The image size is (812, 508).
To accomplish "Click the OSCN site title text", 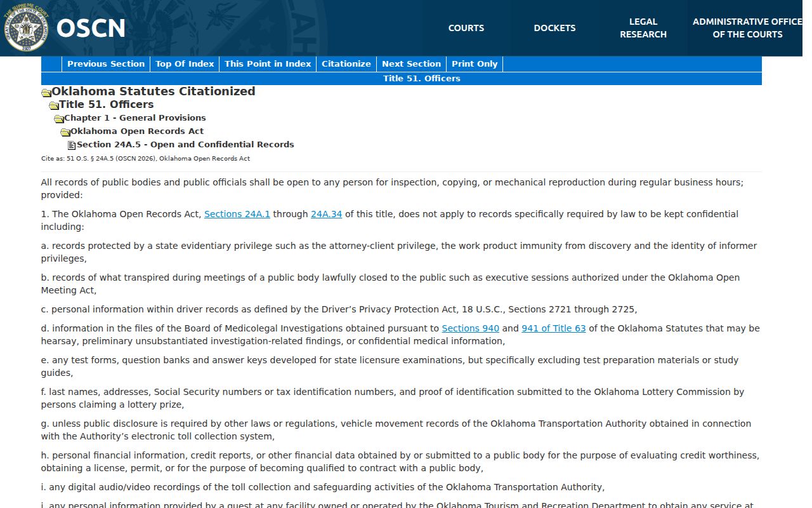I will 91,28.
